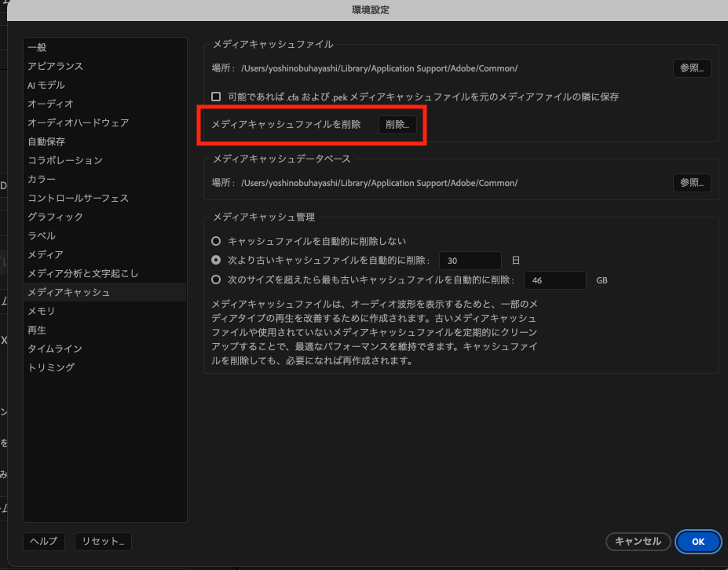Open the AI モデル settings category
This screenshot has width=728, height=570.
tap(46, 85)
